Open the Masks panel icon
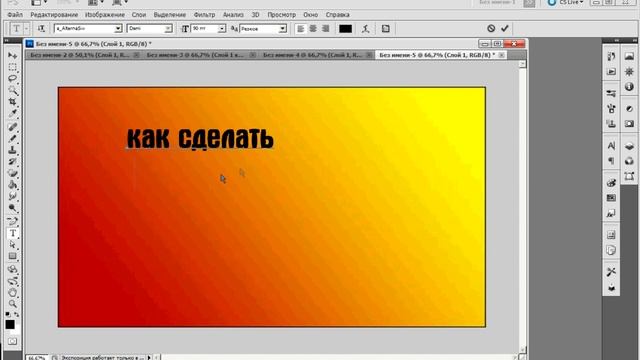The height and width of the screenshot is (360, 640). (x=629, y=124)
